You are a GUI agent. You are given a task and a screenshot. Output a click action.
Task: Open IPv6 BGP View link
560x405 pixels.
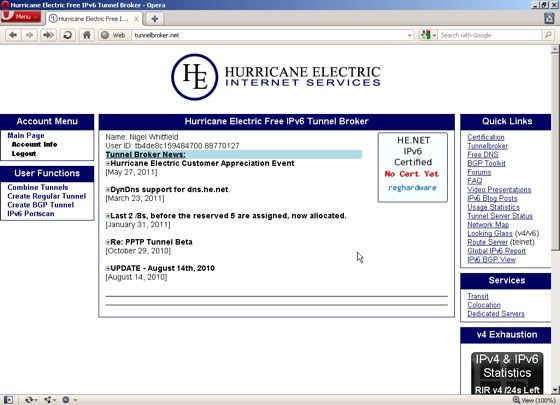pyautogui.click(x=491, y=260)
